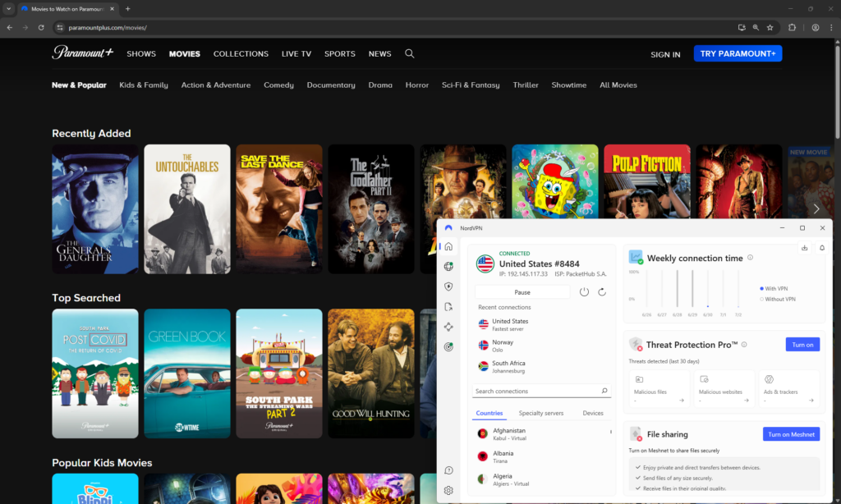The width and height of the screenshot is (841, 504).
Task: Open the Chrome extensions puzzle icon
Action: pyautogui.click(x=792, y=27)
